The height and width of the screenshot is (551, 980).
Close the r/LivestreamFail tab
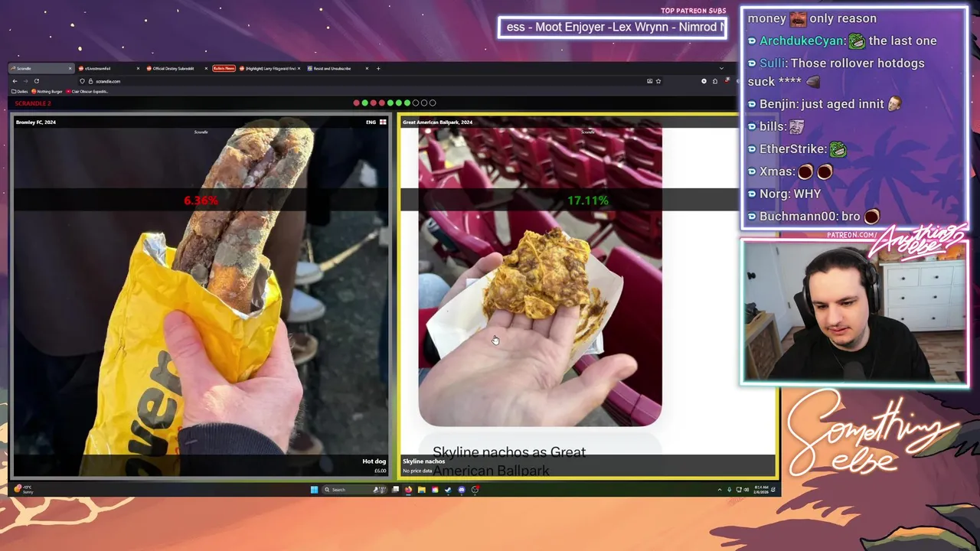tap(138, 68)
